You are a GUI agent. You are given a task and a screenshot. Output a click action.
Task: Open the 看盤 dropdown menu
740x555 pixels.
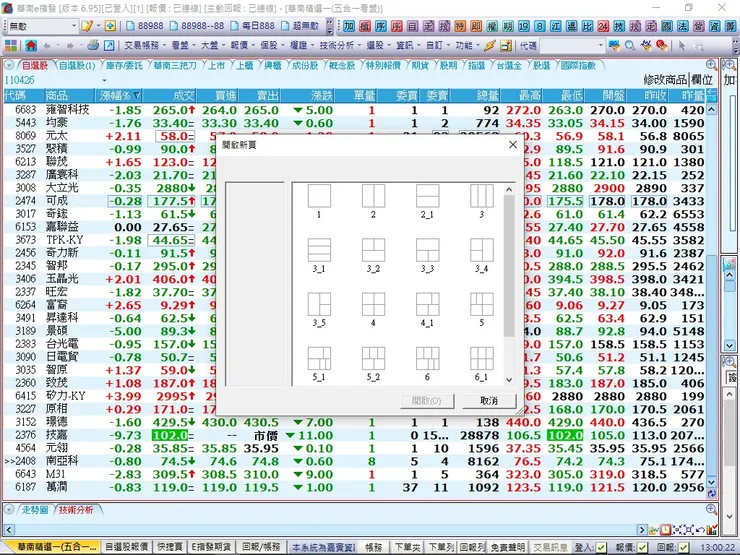(x=183, y=45)
